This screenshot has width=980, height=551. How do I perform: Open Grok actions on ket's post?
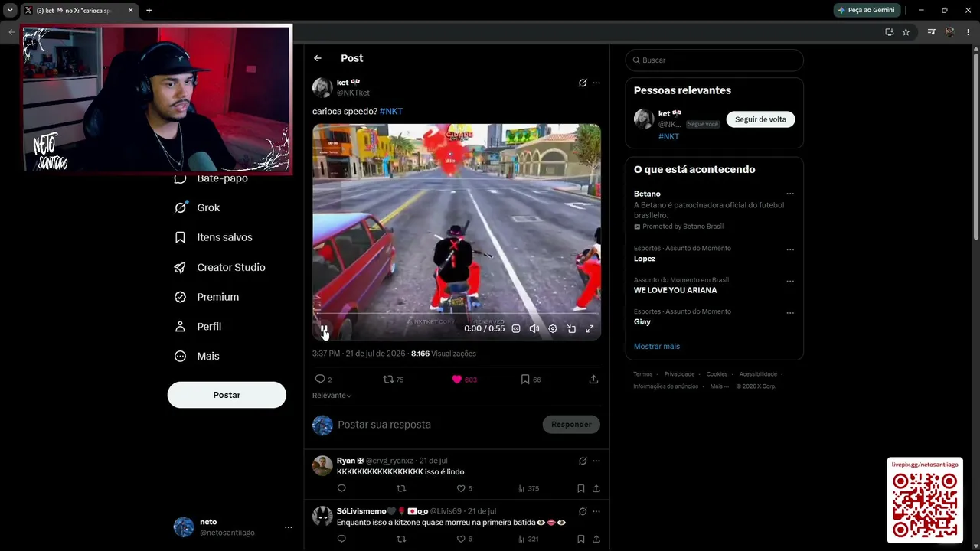583,83
